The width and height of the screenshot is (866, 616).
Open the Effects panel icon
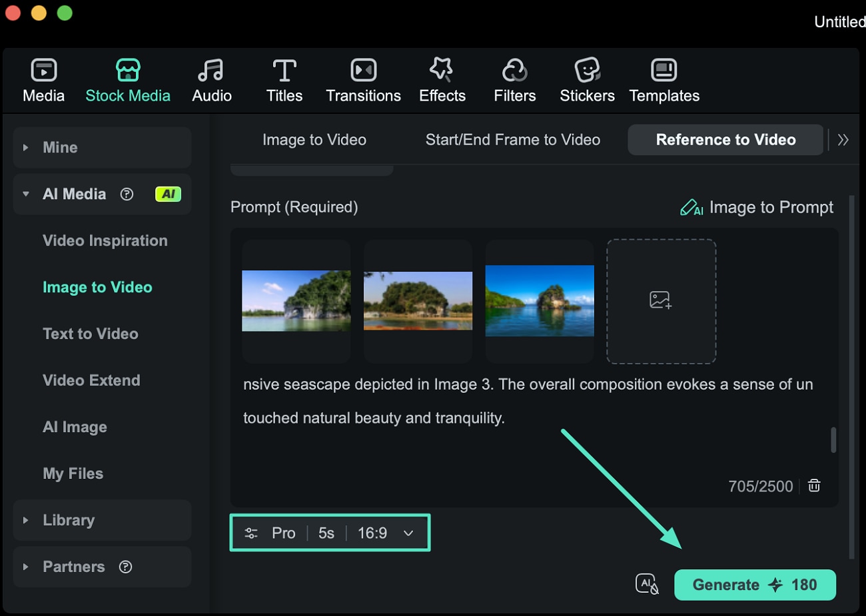[442, 69]
